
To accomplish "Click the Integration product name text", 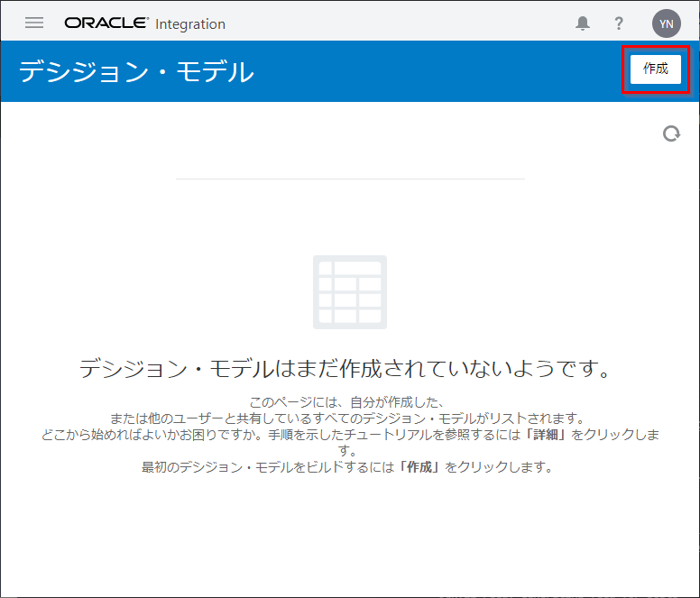I will click(x=190, y=24).
